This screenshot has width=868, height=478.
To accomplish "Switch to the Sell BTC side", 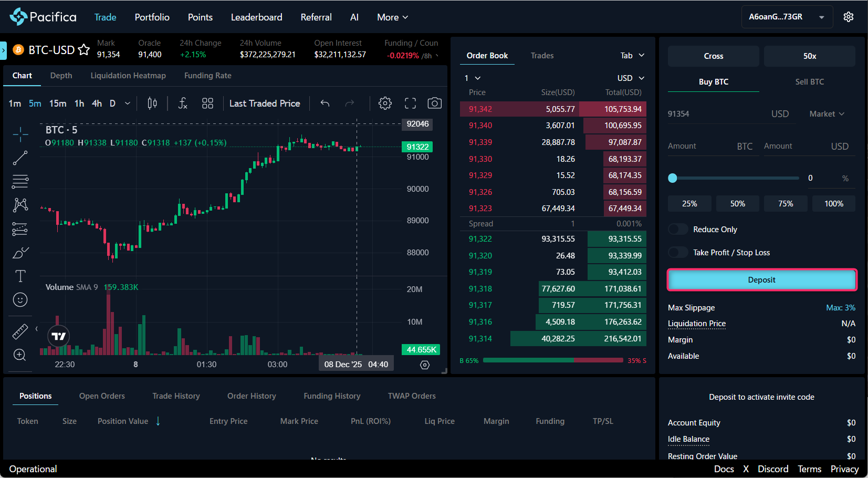I will pos(809,82).
